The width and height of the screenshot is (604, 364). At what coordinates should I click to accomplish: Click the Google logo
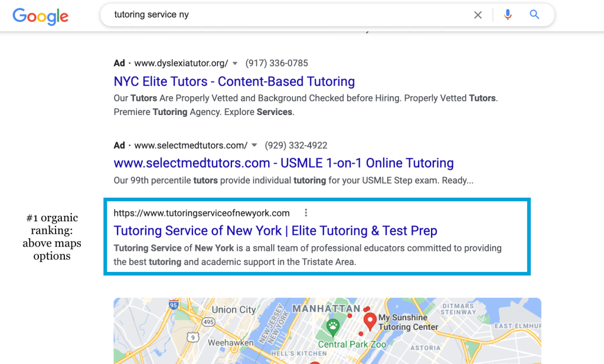tap(40, 15)
